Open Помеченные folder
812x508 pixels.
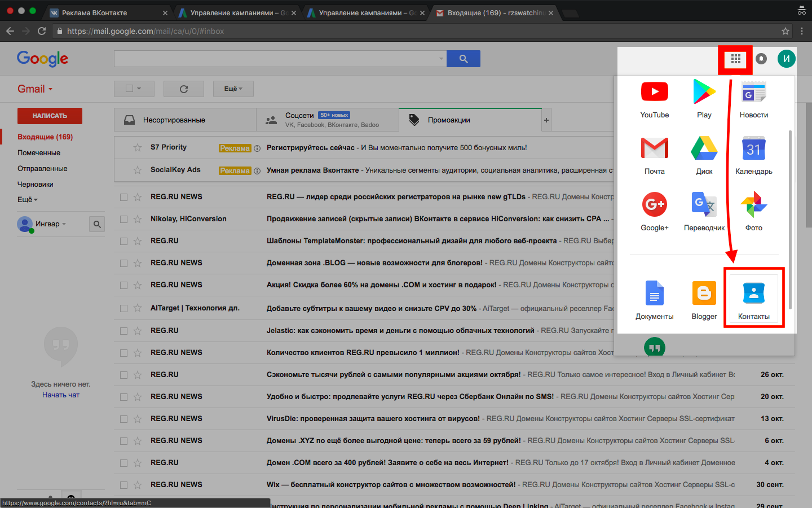click(39, 153)
